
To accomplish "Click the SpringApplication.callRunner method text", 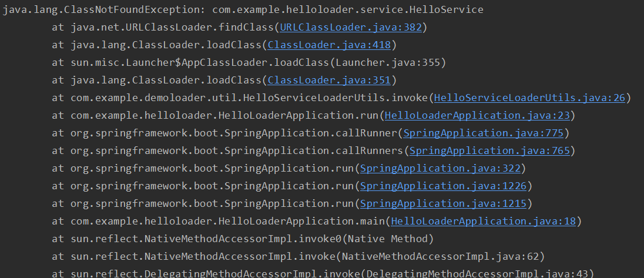I will (310, 133).
